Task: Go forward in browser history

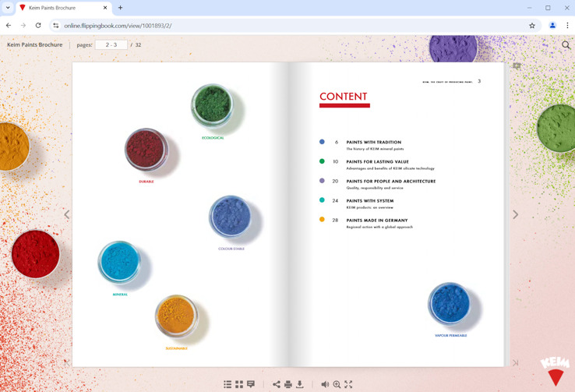Action: tap(23, 25)
